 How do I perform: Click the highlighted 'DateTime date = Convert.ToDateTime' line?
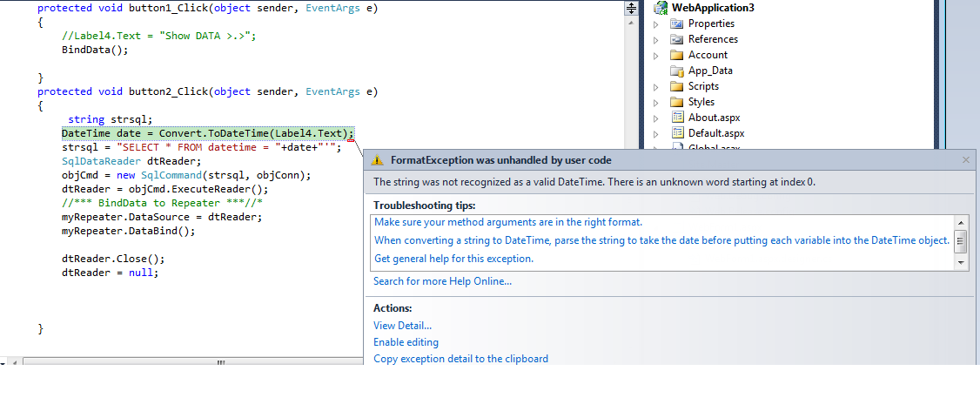(208, 133)
